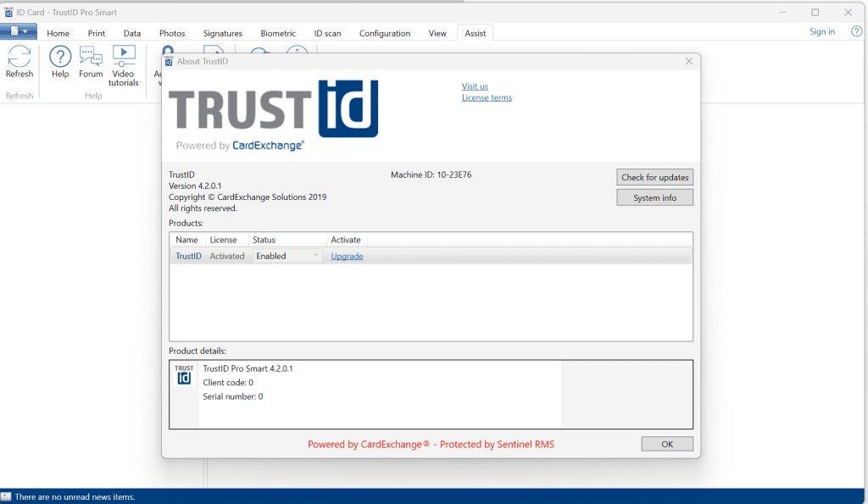Click the Check for updates button
The width and height of the screenshot is (868, 504).
[x=655, y=177]
